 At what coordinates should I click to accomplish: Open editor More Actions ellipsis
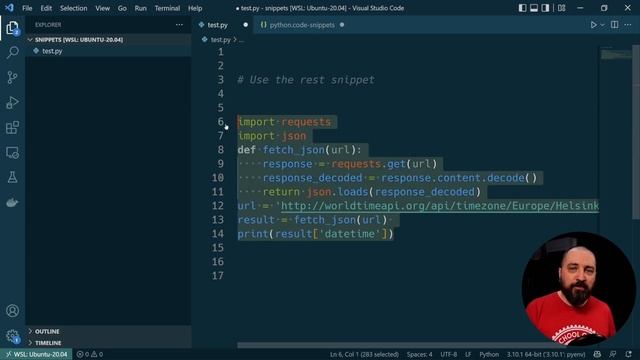click(x=628, y=25)
